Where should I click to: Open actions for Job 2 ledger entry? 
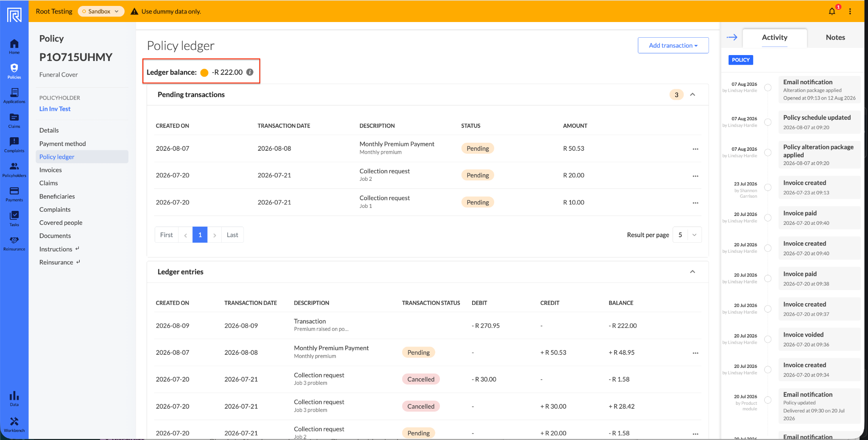tap(696, 434)
